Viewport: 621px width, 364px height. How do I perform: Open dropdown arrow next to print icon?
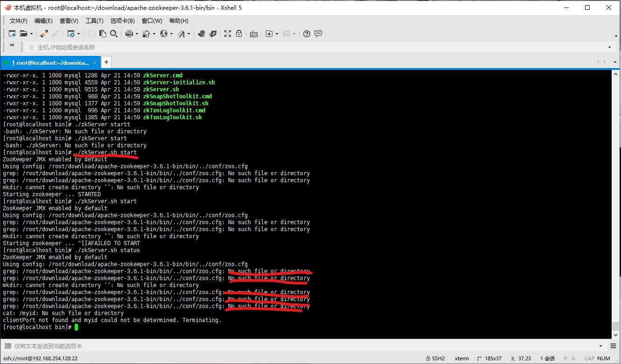tap(137, 34)
